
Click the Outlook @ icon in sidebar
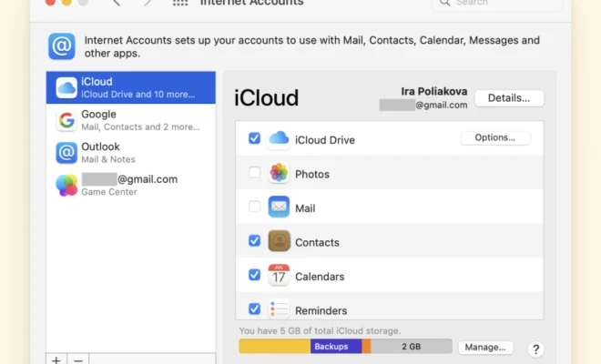click(x=66, y=153)
